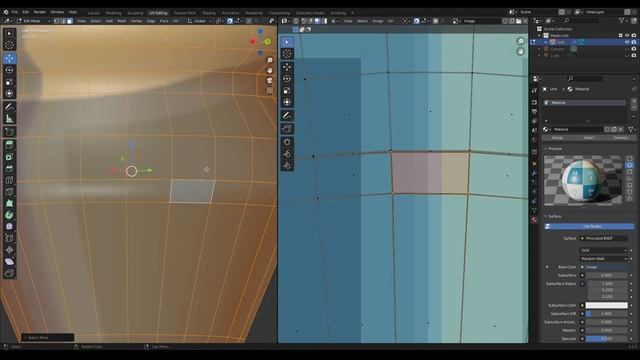640x360 pixels.
Task: Choose the UV editor Grab sculpt tool
Action: (x=287, y=142)
